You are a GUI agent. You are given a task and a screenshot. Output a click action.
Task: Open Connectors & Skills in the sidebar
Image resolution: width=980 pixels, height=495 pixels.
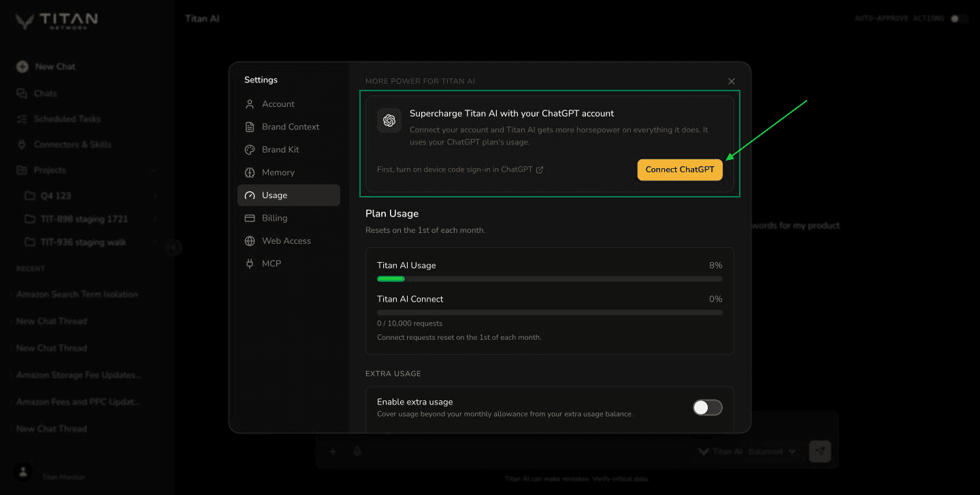[x=64, y=144]
